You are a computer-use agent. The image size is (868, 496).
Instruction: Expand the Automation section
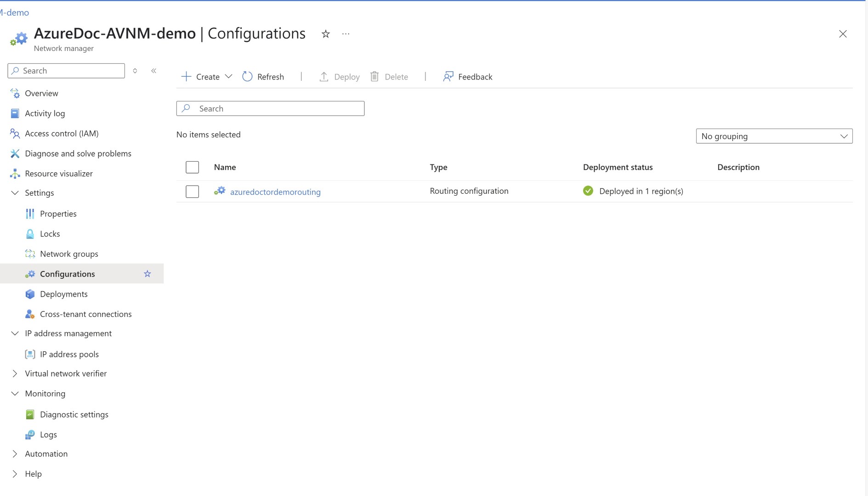[15, 454]
